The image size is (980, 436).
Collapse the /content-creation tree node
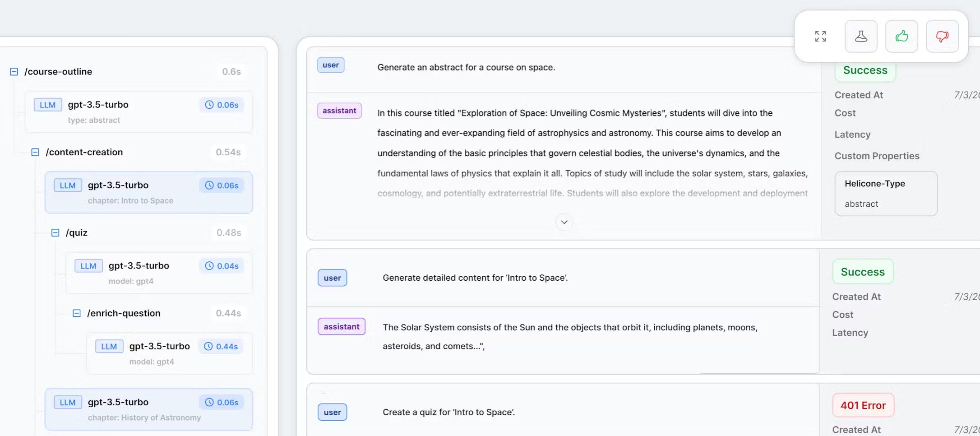pyautogui.click(x=35, y=152)
